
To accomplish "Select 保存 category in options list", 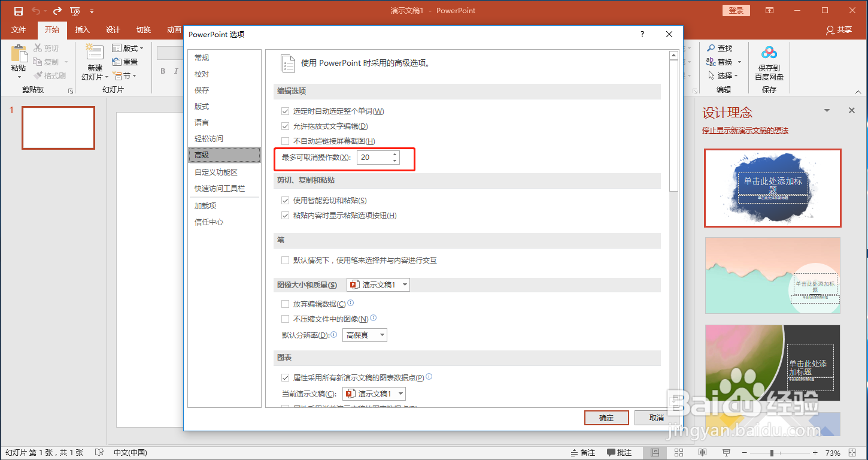I will point(224,90).
